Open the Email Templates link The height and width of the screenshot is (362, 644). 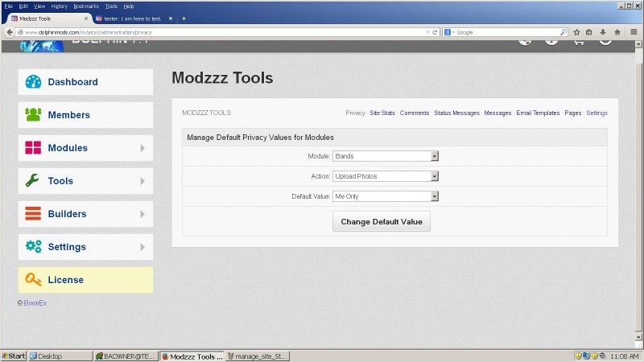(x=538, y=113)
